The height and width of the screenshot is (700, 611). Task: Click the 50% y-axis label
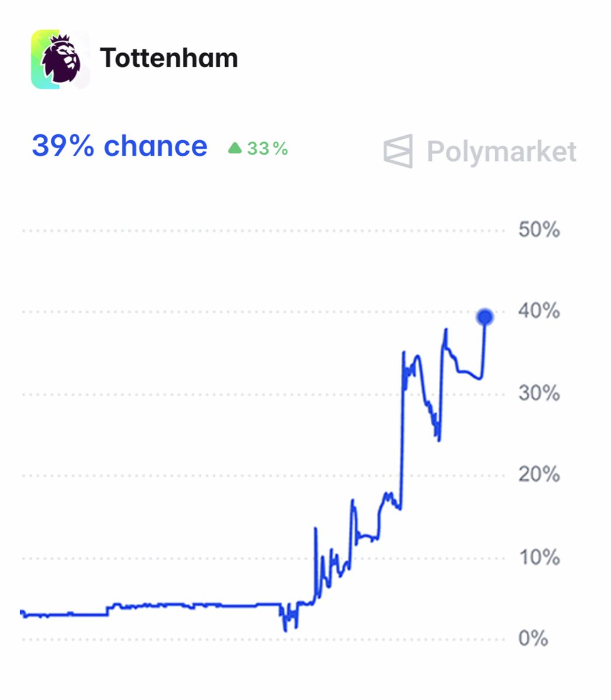[x=539, y=230]
